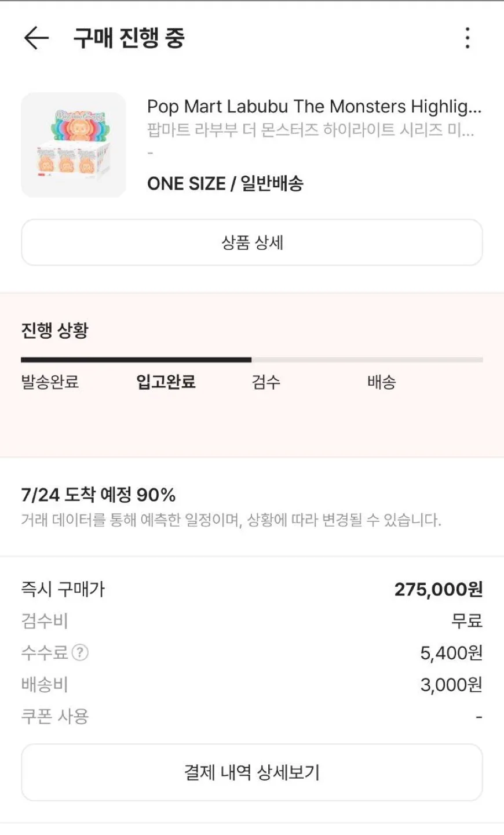The image size is (504, 835).
Task: Select the 입고완료 progress step
Action: (166, 382)
